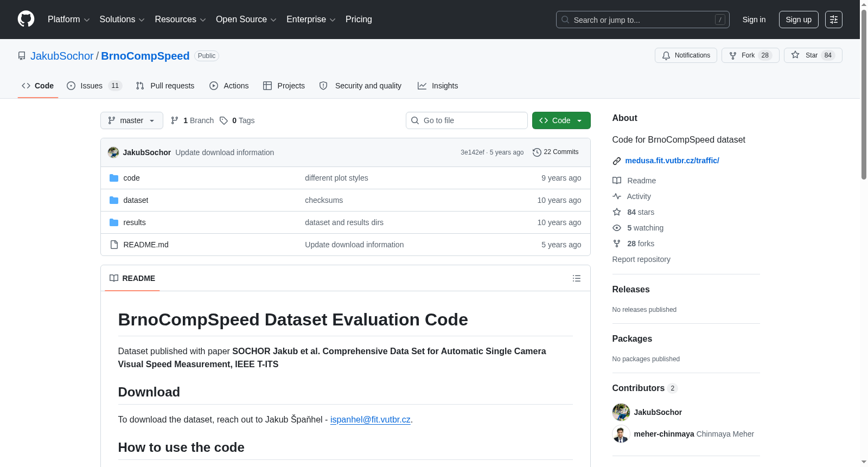868x467 pixels.
Task: Expand the Solutions menu
Action: [x=122, y=20]
